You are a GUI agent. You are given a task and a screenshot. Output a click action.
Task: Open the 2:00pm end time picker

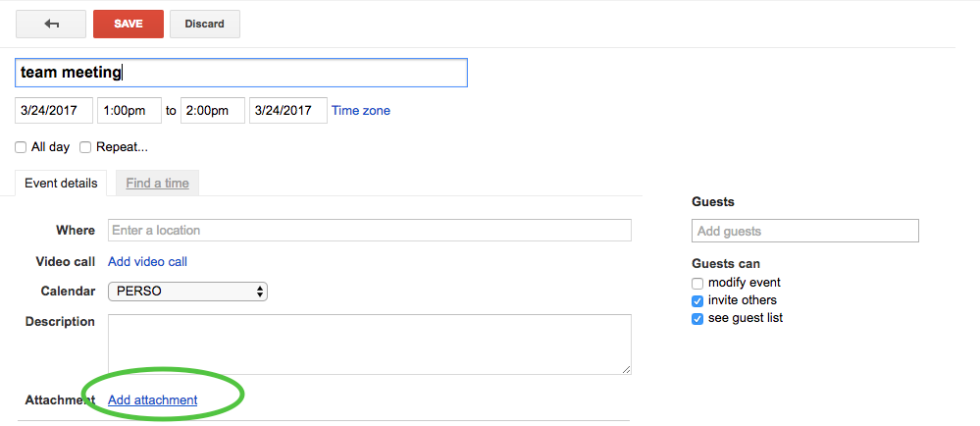pyautogui.click(x=213, y=111)
